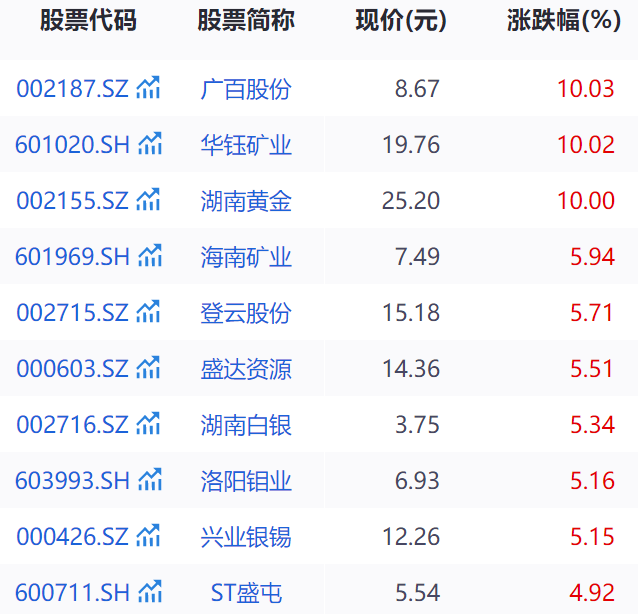Select price value 3.75
Screen dimensions: 638x614
point(417,424)
